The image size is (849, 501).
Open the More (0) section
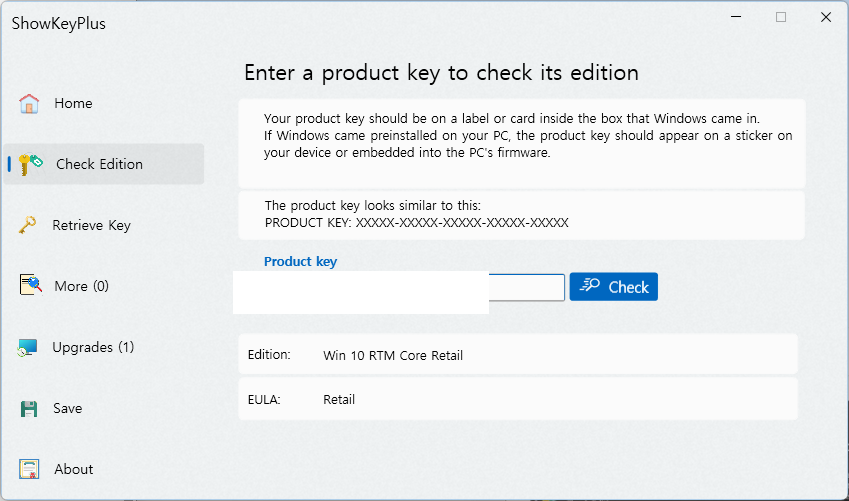pyautogui.click(x=81, y=286)
